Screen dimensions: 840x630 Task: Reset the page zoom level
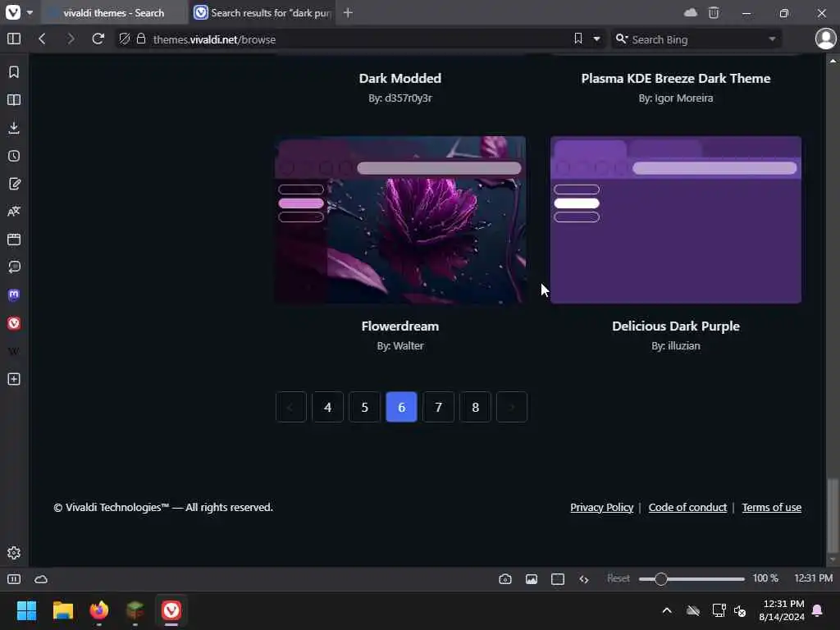pos(619,578)
